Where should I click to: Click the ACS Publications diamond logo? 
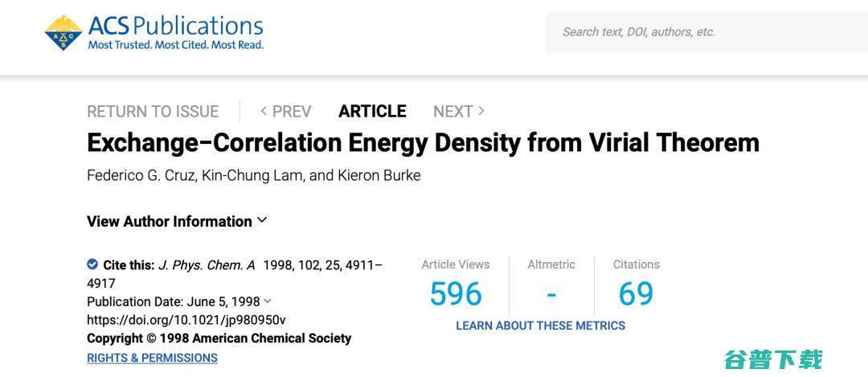pos(63,33)
